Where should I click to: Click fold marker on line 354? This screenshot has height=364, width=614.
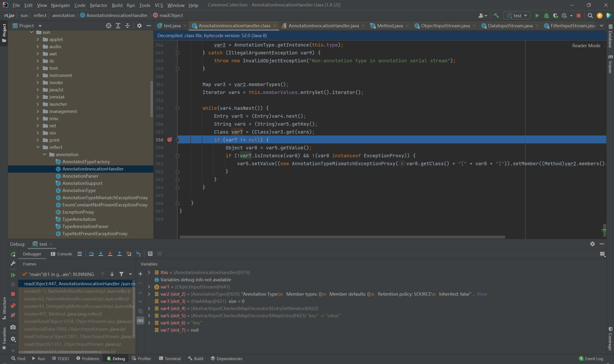[x=177, y=108]
